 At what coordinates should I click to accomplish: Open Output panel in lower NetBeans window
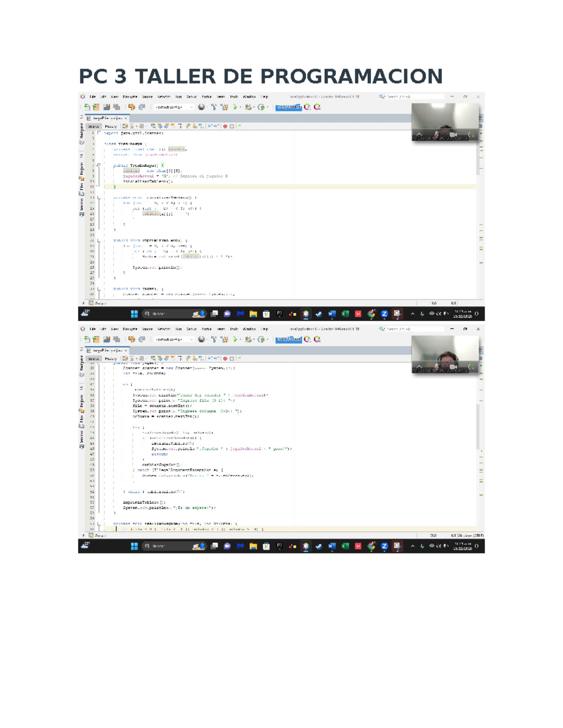pos(98,535)
